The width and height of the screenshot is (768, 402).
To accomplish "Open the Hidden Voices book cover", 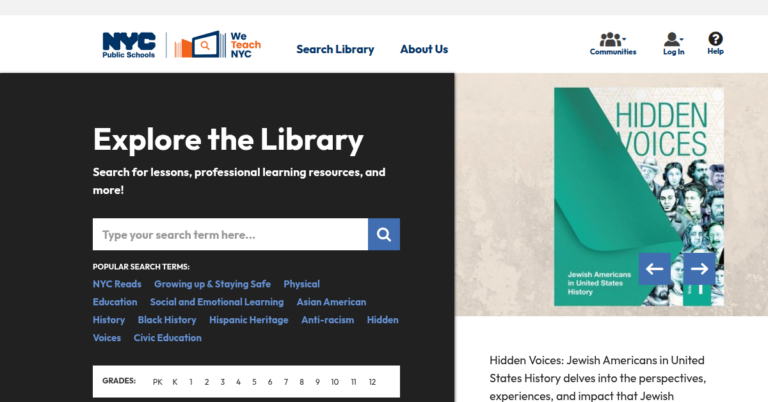I will click(639, 197).
